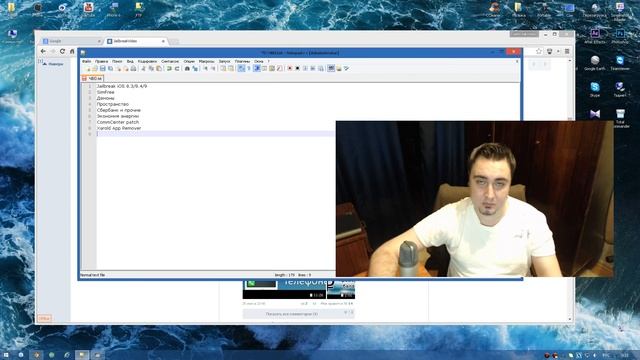Screen dimensions: 640x360
Task: Click the Zoom Out toolbar icon
Action: tap(213, 69)
